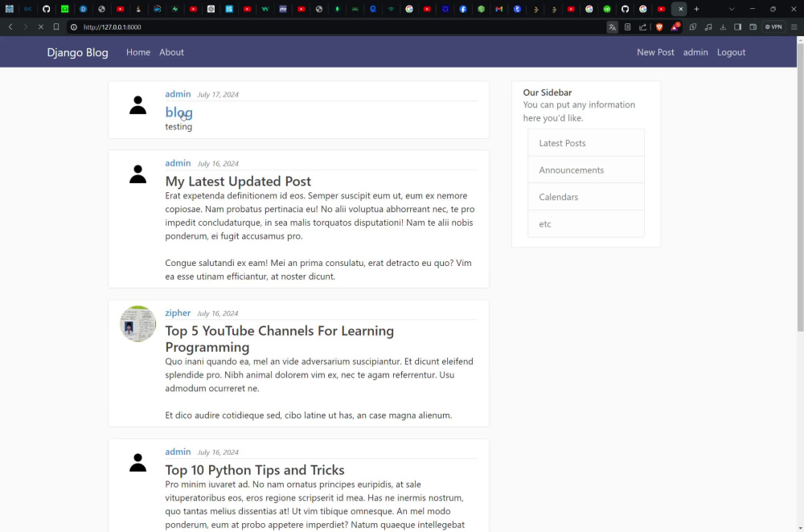Open About in the navbar

[171, 52]
